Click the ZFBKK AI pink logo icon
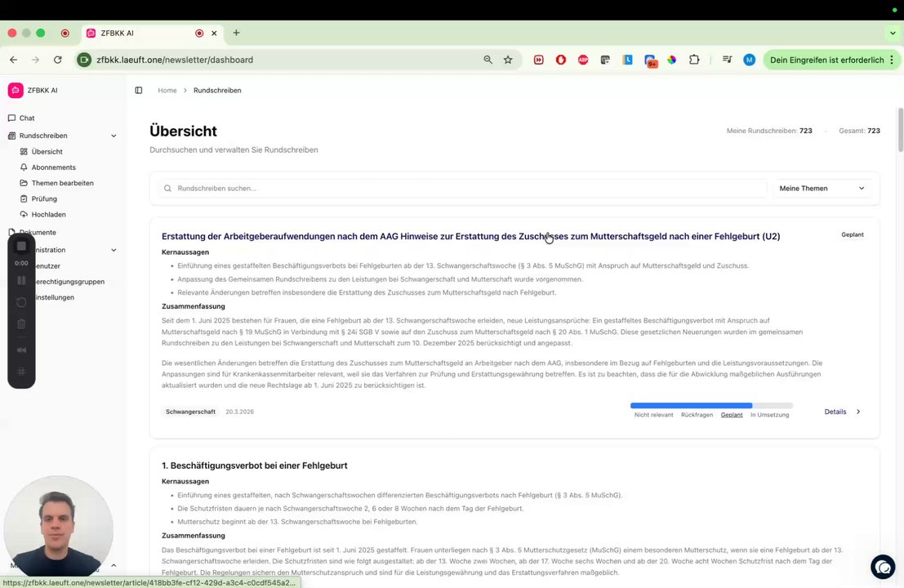 (x=16, y=90)
